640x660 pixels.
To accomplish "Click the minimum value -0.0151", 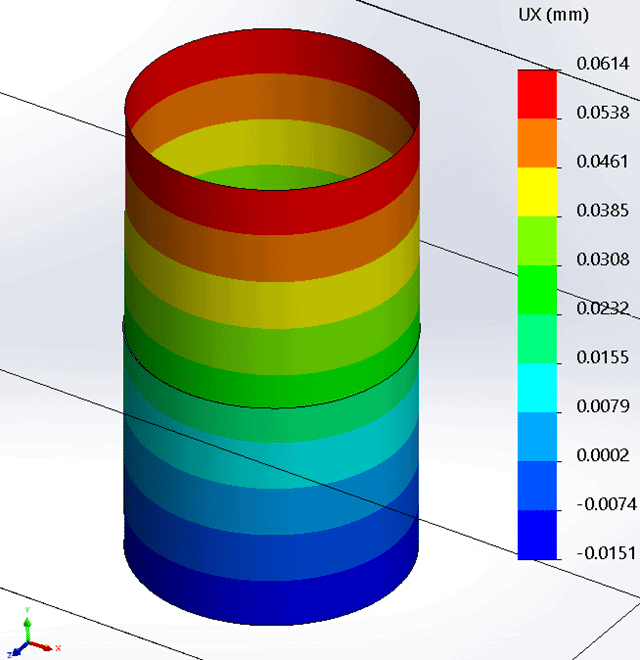I will coord(606,553).
